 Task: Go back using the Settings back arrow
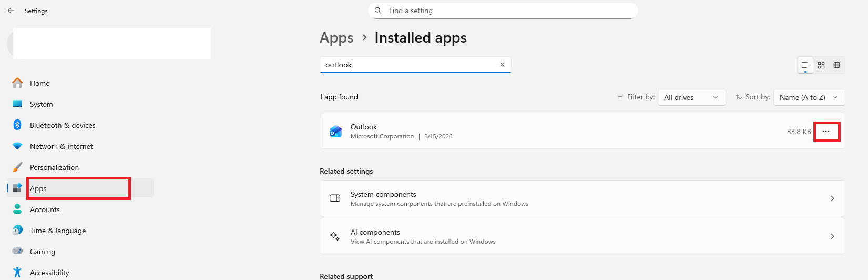[11, 11]
